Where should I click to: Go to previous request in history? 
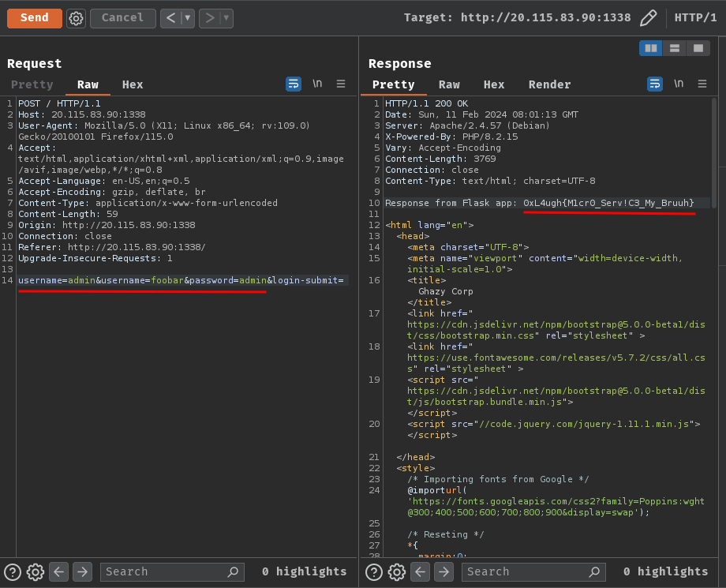(171, 18)
